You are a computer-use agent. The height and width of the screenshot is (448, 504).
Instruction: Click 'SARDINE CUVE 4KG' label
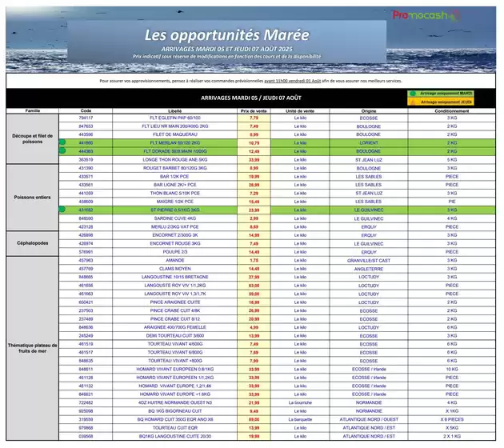click(x=175, y=218)
